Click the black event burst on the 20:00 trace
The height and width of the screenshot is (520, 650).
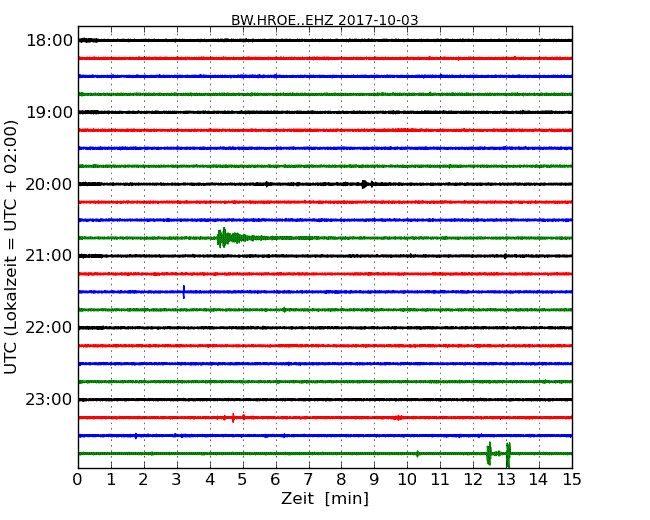click(366, 184)
